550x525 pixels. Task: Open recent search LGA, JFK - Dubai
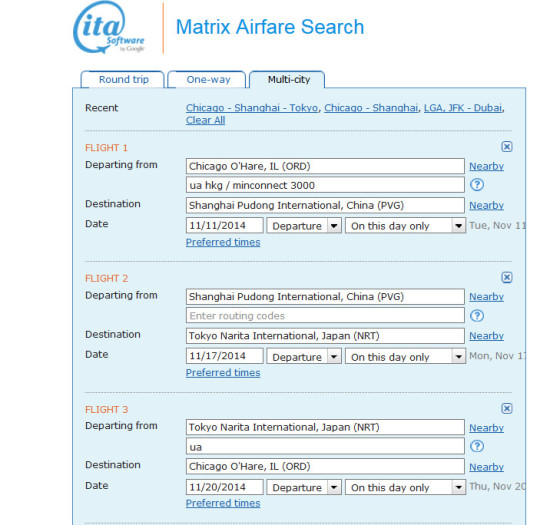[x=463, y=108]
